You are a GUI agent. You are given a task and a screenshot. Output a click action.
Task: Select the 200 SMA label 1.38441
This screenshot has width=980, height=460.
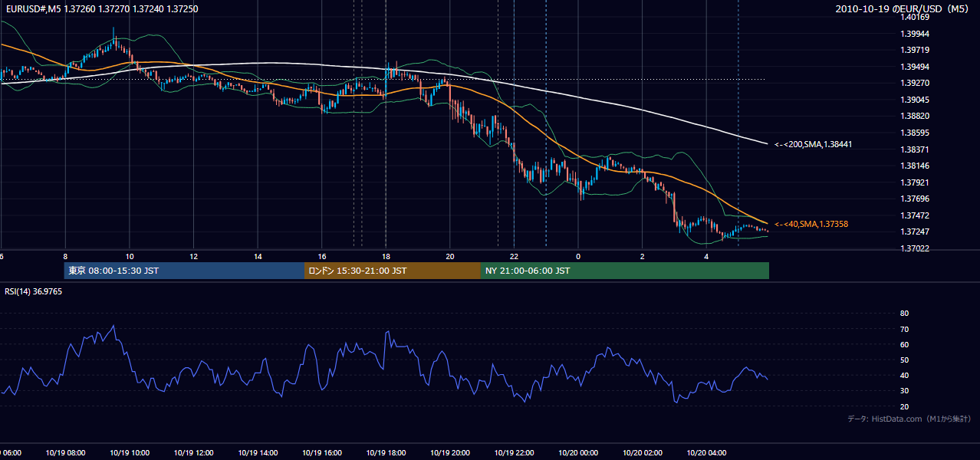coord(814,144)
